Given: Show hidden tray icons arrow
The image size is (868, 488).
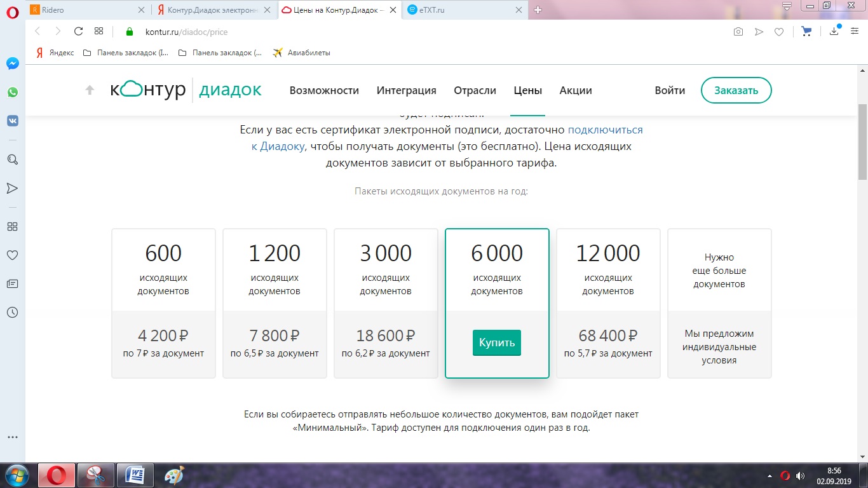Looking at the screenshot, I should point(770,475).
